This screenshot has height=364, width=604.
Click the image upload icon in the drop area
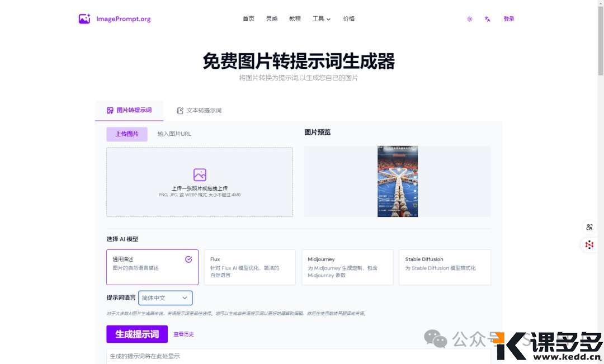point(200,174)
